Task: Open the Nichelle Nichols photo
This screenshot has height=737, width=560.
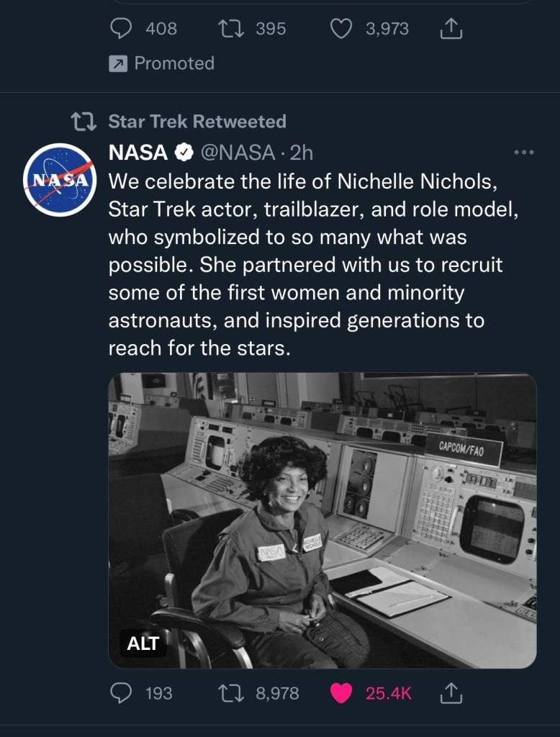Action: tap(322, 520)
